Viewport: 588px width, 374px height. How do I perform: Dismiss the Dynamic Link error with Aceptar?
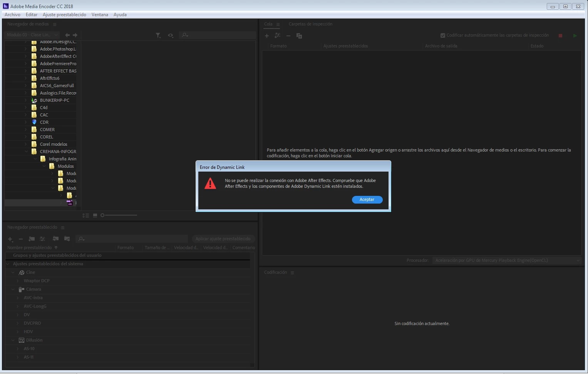(367, 200)
